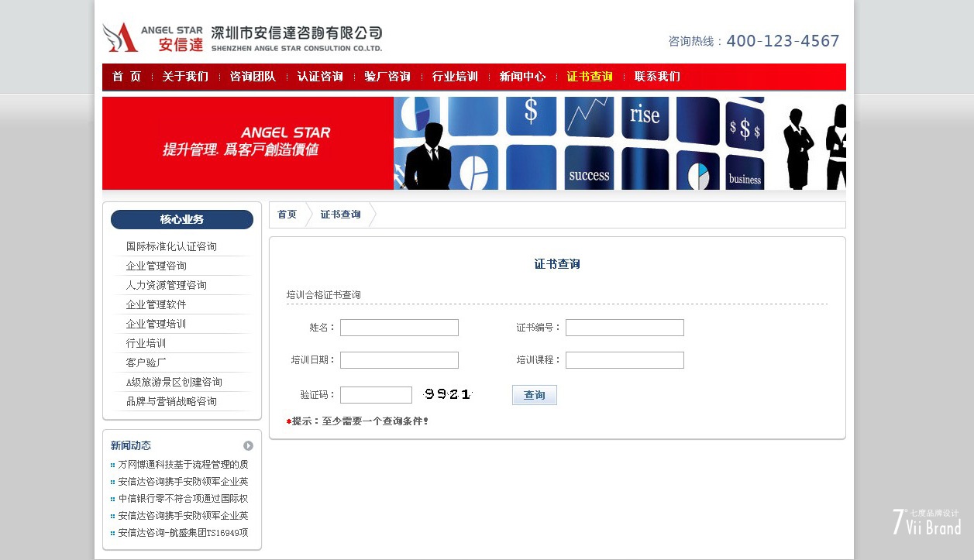
Task: Click the arrow icon beside 新闻动态
Action: pos(248,445)
